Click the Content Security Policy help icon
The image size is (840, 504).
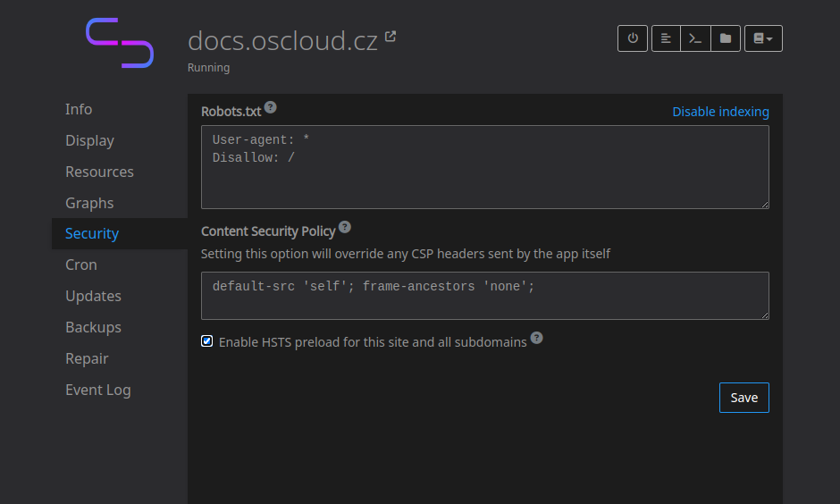click(345, 227)
